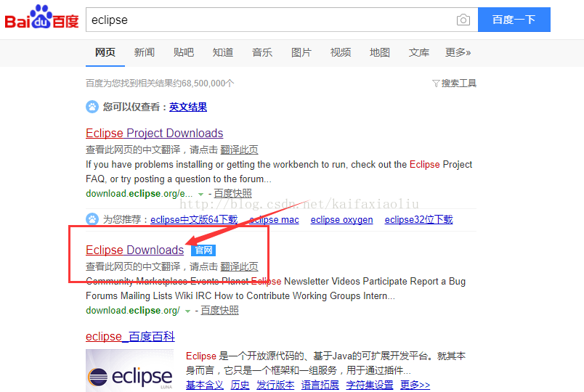584x392 pixels.
Task: Click paw icon beside 为您推荐
Action: point(92,219)
